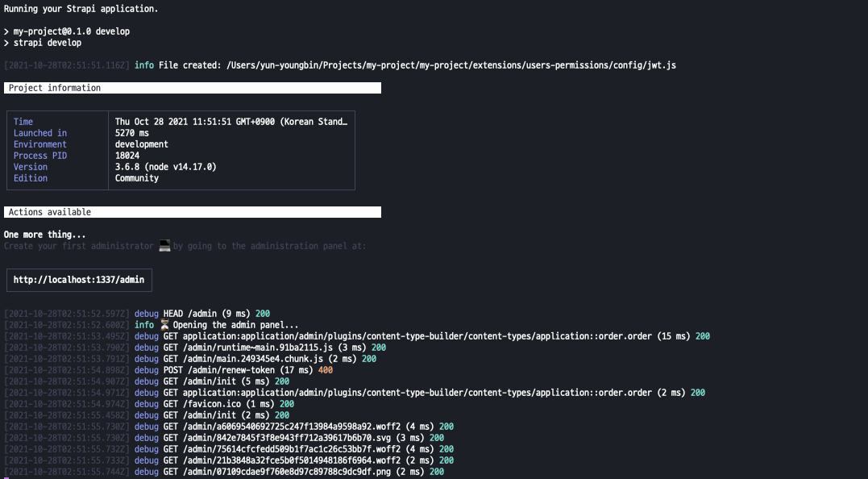868x479 pixels.
Task: Click the 'One more thing...' heading
Action: [45, 235]
